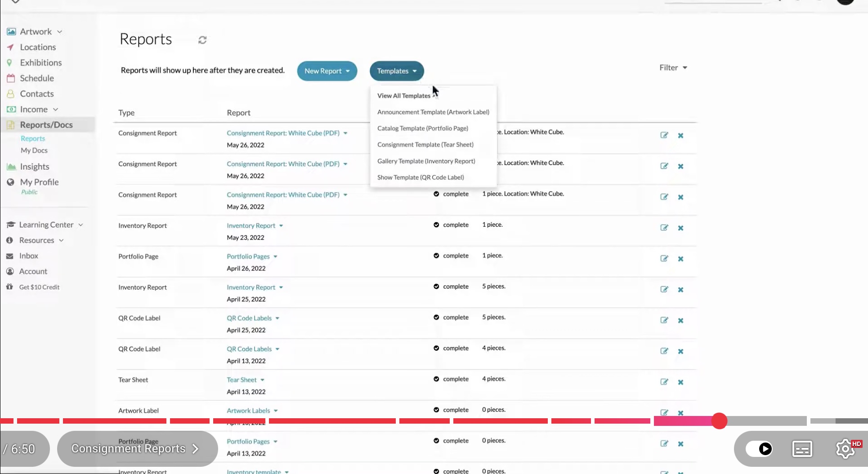Edit the first Consignment Report entry

pyautogui.click(x=664, y=135)
